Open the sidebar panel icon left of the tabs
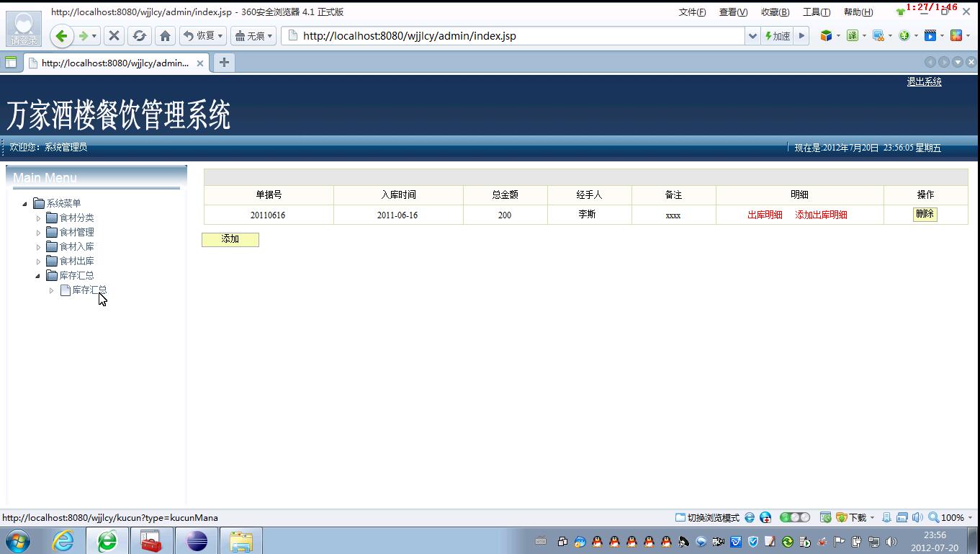The image size is (980, 554). [11, 63]
